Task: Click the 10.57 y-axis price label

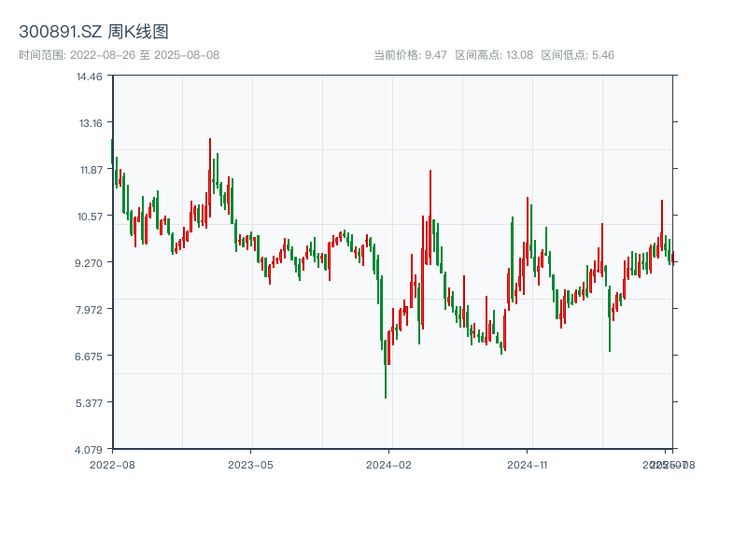Action: (x=90, y=217)
